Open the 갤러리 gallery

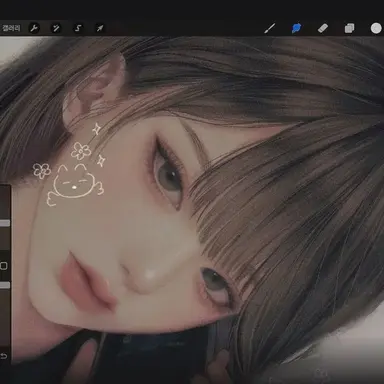11,28
